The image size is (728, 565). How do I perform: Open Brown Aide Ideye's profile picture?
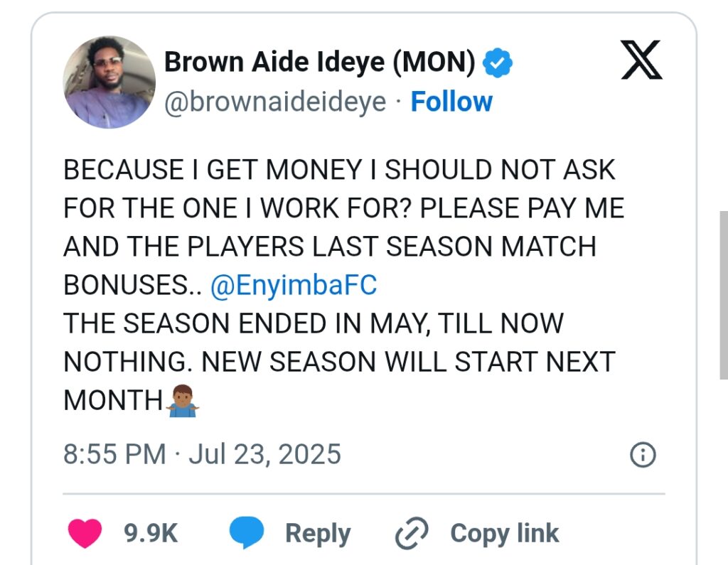point(109,82)
